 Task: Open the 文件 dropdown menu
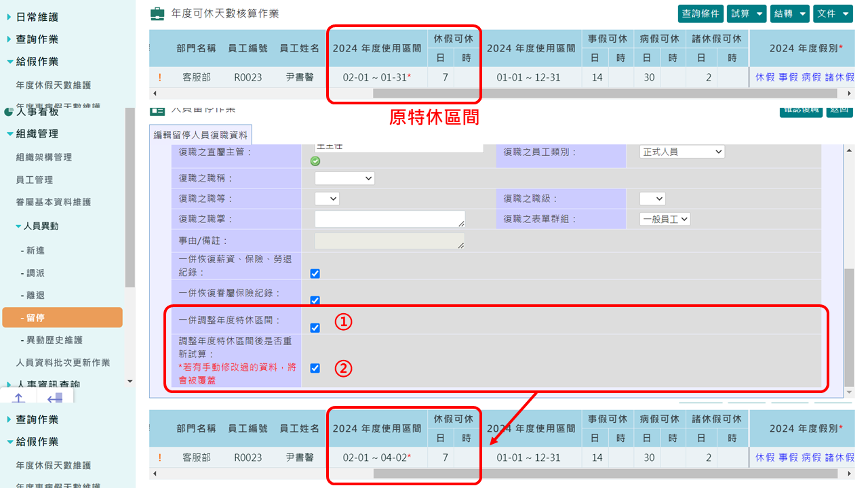833,12
